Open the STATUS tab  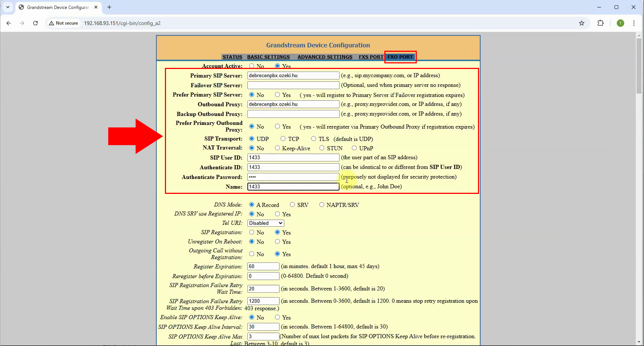232,57
